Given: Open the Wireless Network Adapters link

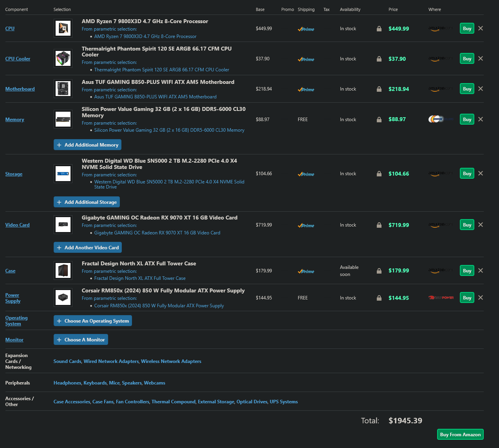Looking at the screenshot, I should 171,361.
